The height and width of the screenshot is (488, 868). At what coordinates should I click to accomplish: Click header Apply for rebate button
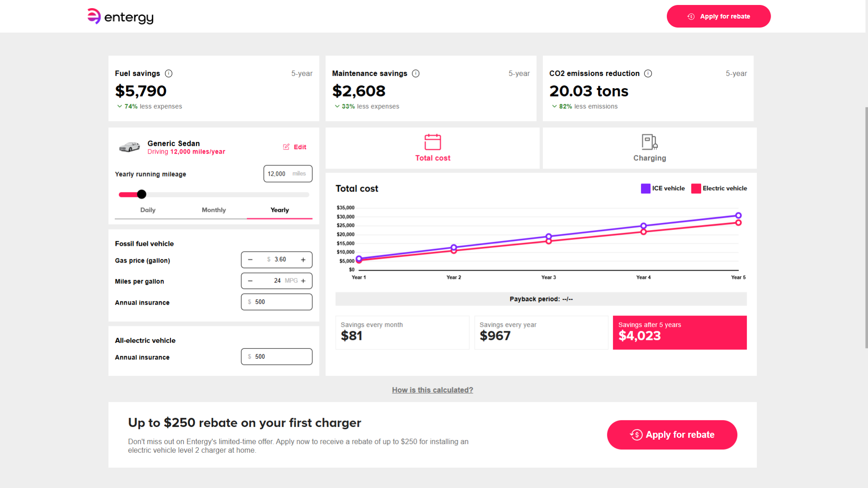point(719,16)
